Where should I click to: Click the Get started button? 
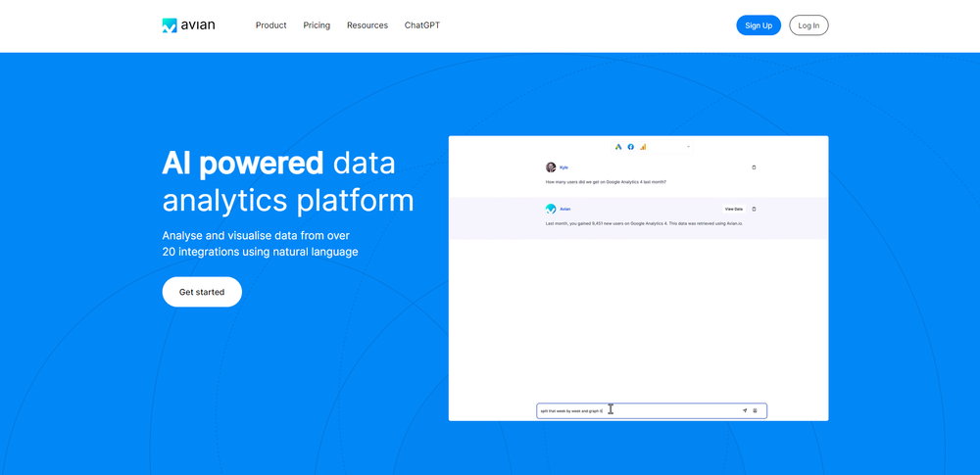pos(202,292)
